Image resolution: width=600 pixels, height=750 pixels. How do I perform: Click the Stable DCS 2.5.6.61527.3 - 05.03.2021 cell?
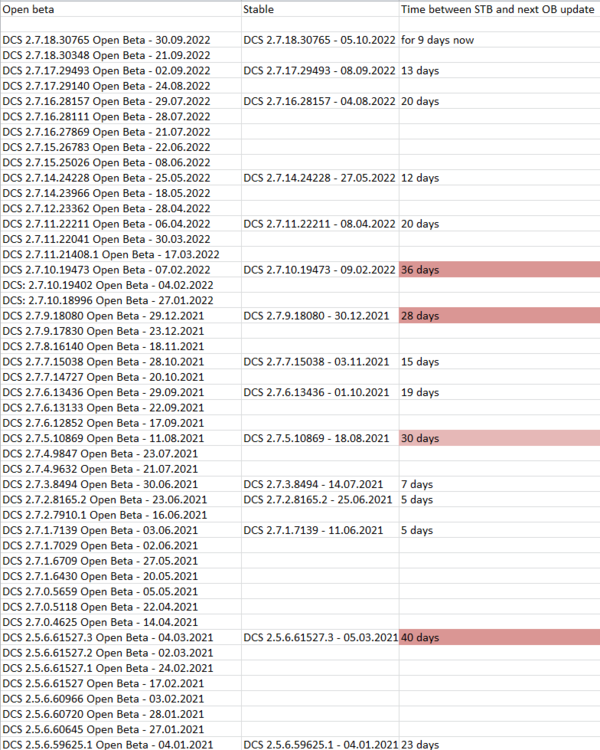click(320, 637)
